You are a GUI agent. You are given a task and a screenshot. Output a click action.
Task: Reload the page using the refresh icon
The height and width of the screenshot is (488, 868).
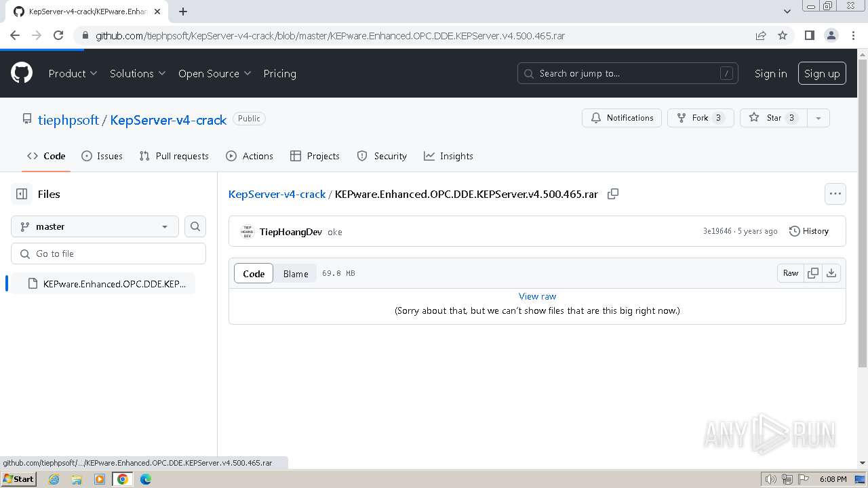(x=58, y=35)
